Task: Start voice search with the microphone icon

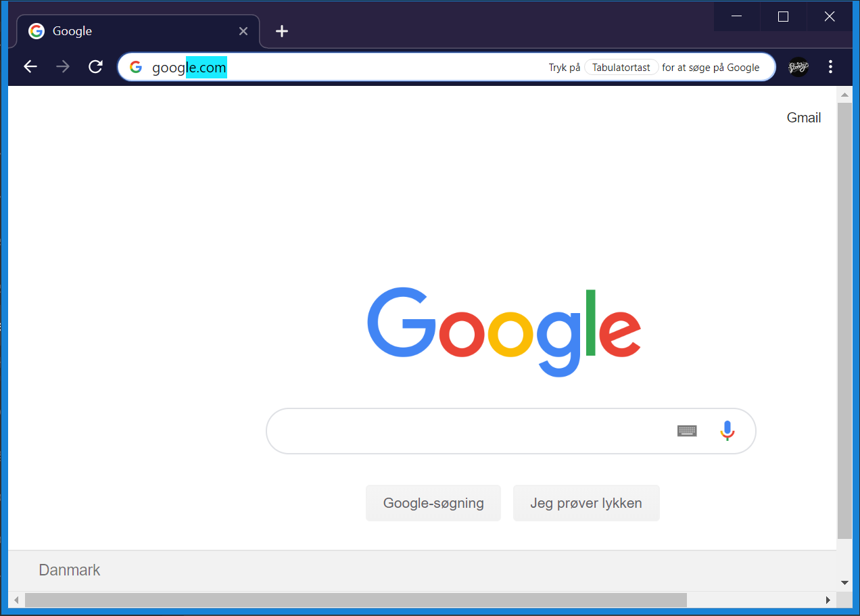Action: point(727,431)
